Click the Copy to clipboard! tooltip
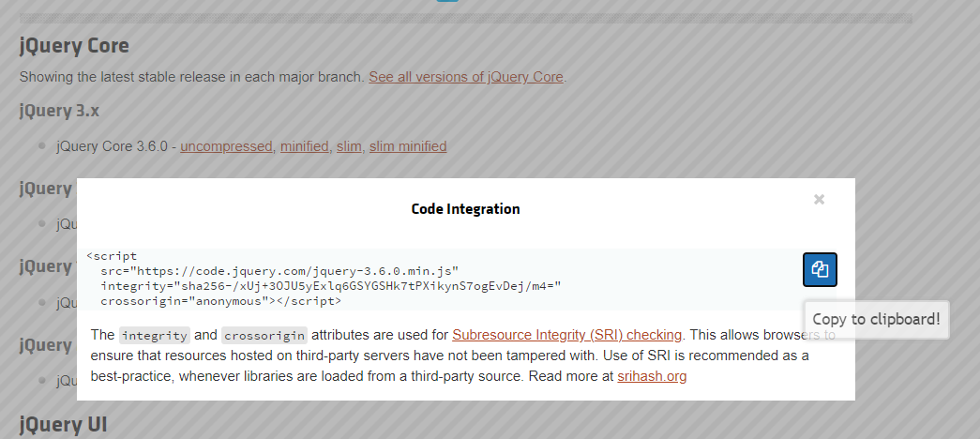This screenshot has height=439, width=980. (876, 320)
